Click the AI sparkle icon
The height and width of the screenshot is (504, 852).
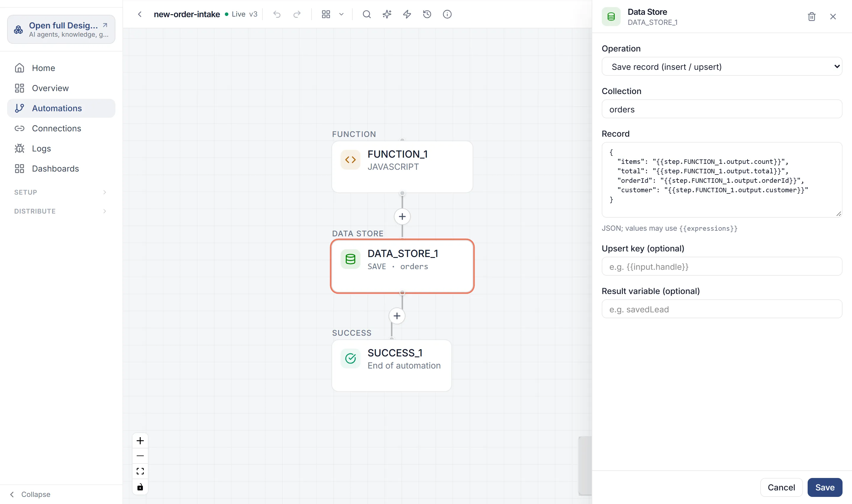point(387,14)
